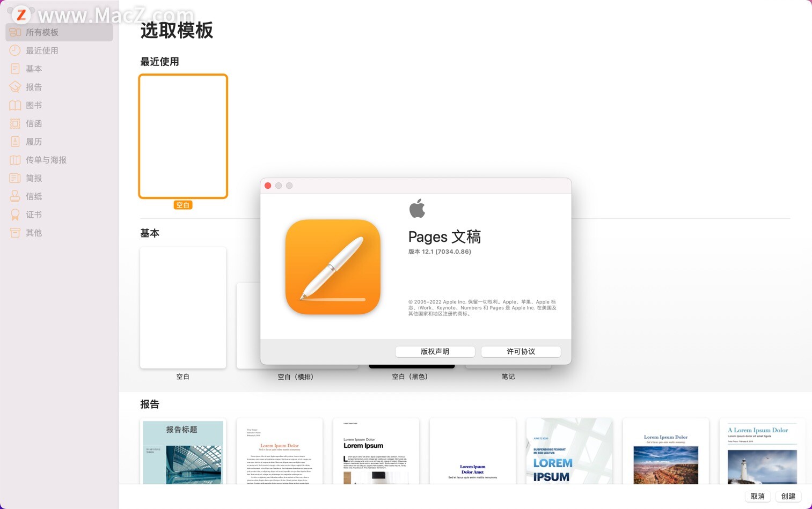
Task: Select the 报告标题 report template
Action: [183, 453]
